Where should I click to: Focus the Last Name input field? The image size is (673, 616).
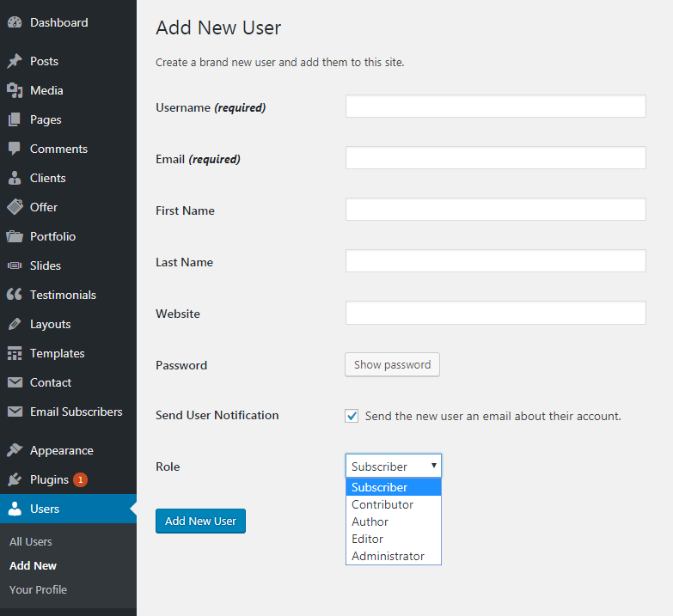tap(496, 261)
